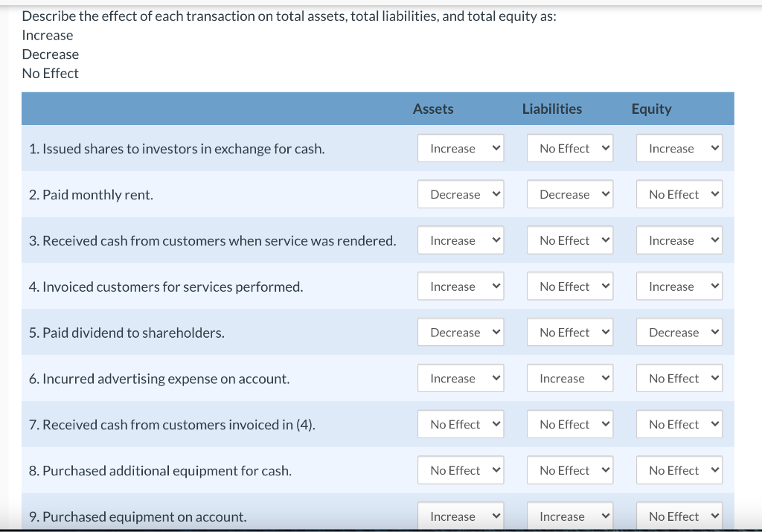Click text '6. Incurred advertising expense on account.'
Viewport: 762px width, 532px height.
click(x=159, y=379)
